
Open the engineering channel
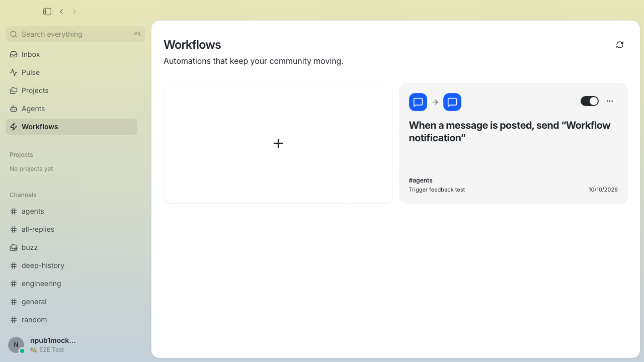coord(71,284)
